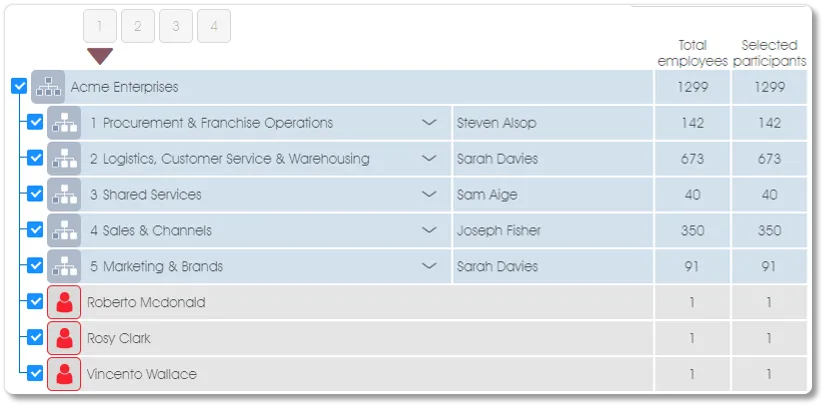Viewport: 827px width, 409px height.
Task: Expand the Sales & Channels chevron
Action: coord(429,231)
